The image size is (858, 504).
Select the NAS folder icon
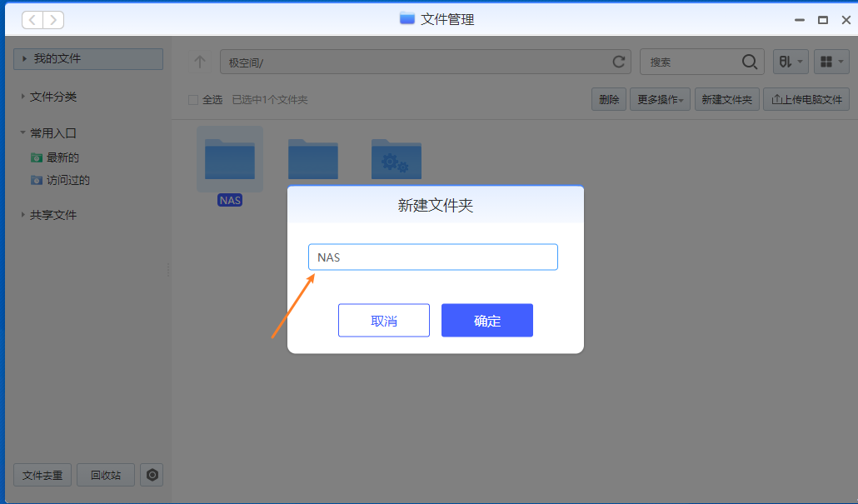(x=230, y=158)
